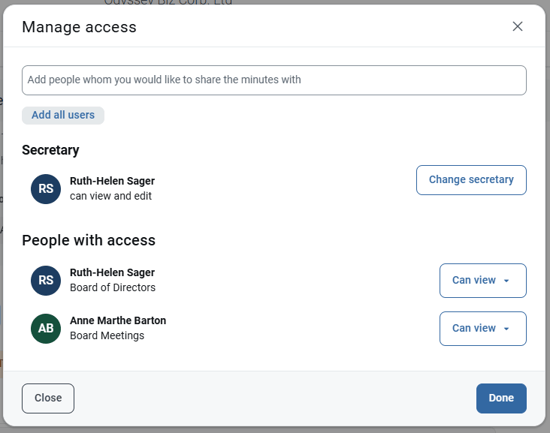Click the Change secretary button

pos(471,180)
